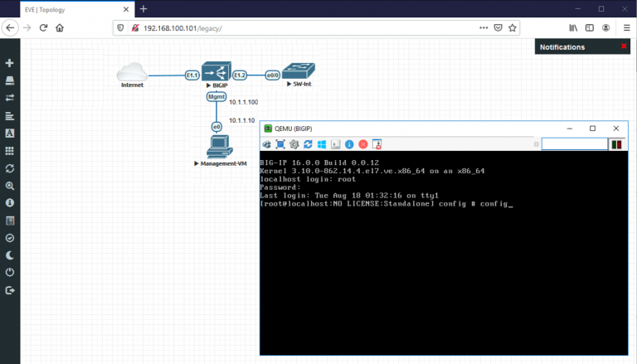
Task: Click the red disconnect icon in QEMU toolbar
Action: click(363, 144)
